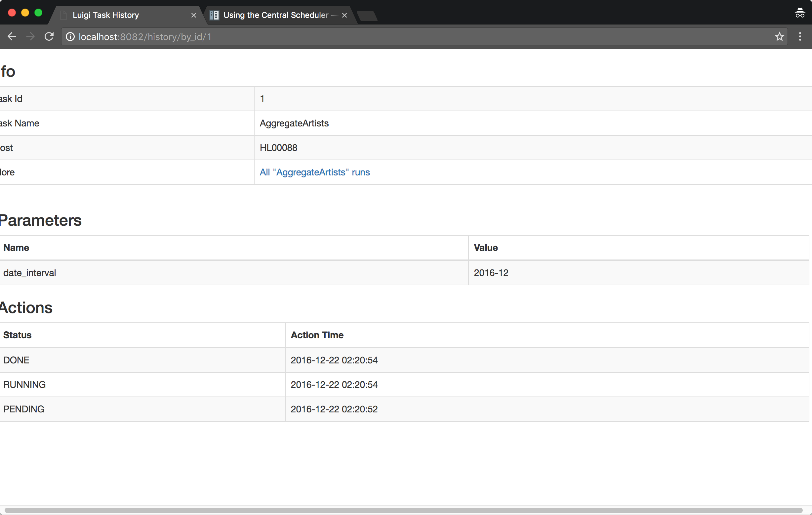Click the browser back arrow
The height and width of the screenshot is (515, 812).
pos(12,36)
